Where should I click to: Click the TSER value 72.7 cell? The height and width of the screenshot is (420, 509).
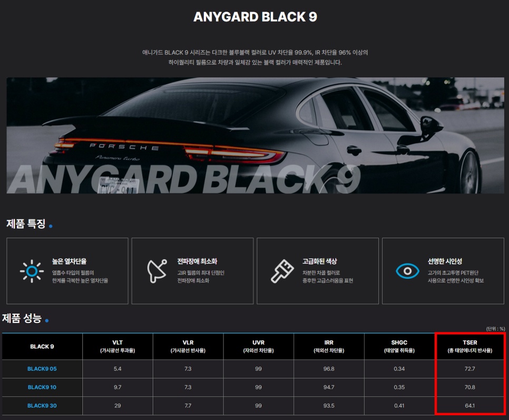(469, 369)
